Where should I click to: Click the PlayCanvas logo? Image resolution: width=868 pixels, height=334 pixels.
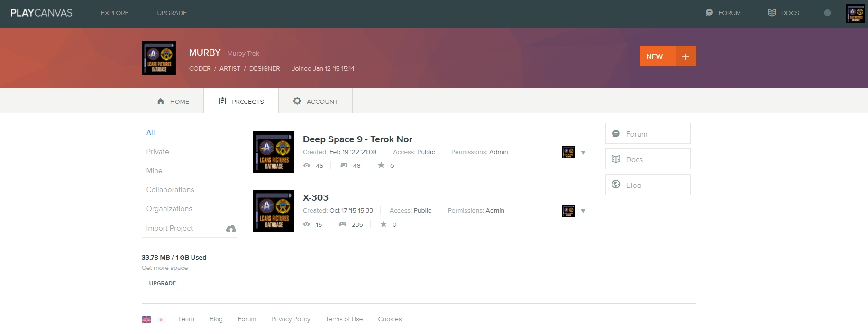click(x=41, y=13)
